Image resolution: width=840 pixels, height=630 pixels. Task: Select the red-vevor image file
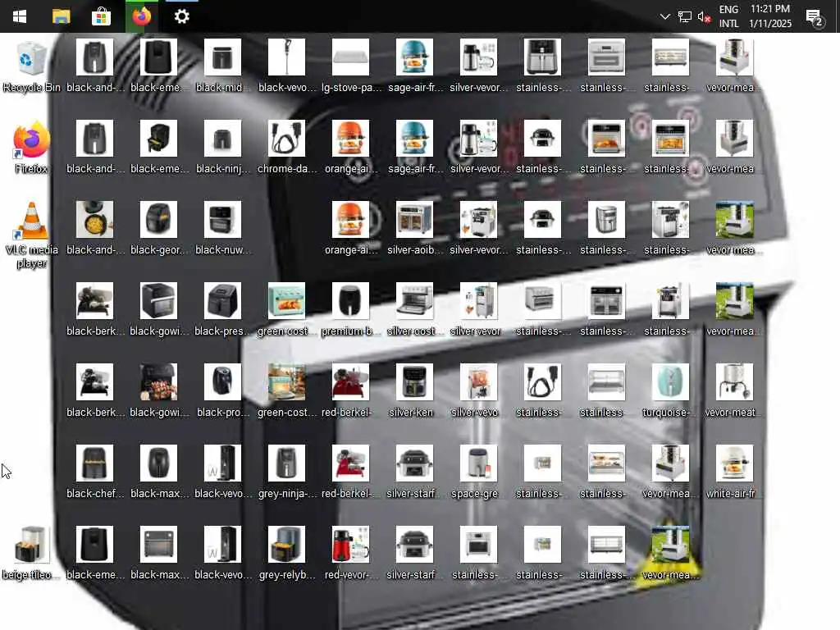tap(350, 554)
